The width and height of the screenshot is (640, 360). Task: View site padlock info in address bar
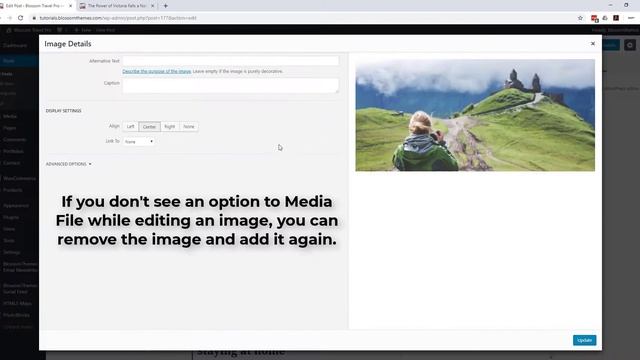pyautogui.click(x=35, y=18)
